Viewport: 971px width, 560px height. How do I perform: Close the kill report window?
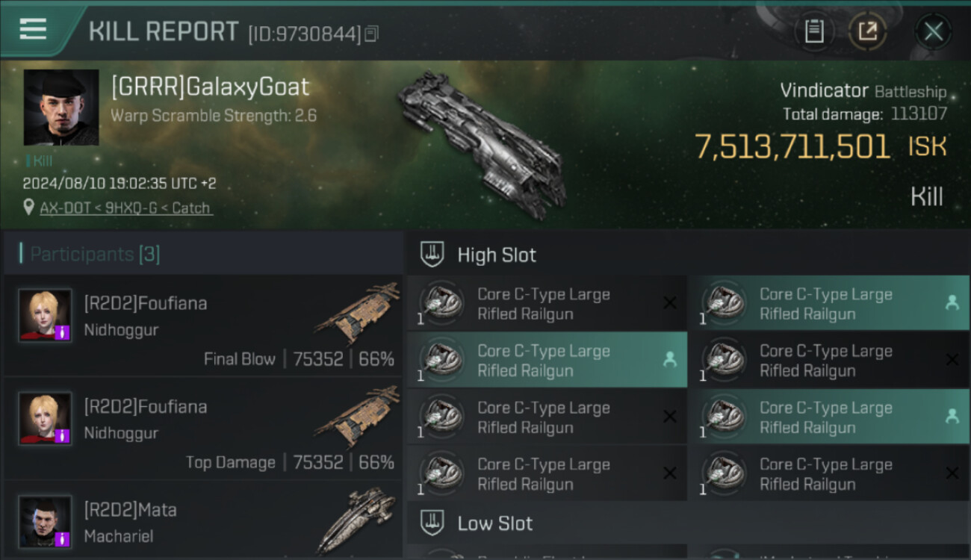(933, 31)
